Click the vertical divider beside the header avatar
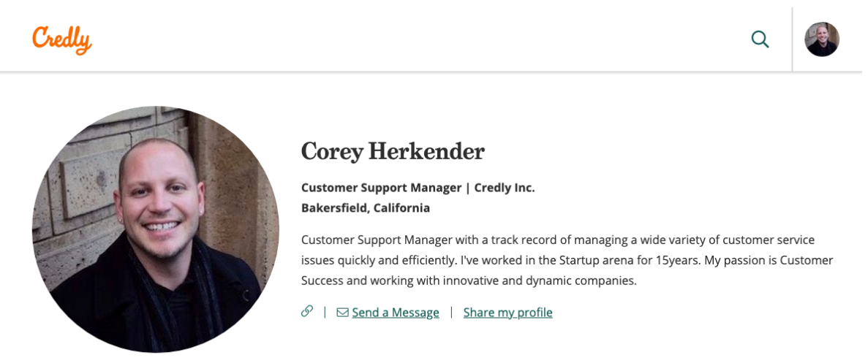 point(792,39)
